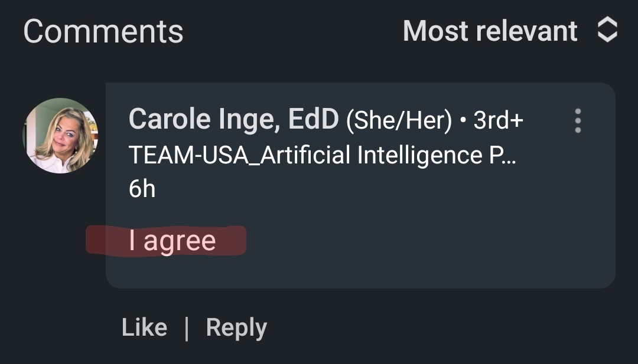Tap the up-down sort arrows icon
This screenshot has width=638, height=364.
point(607,29)
